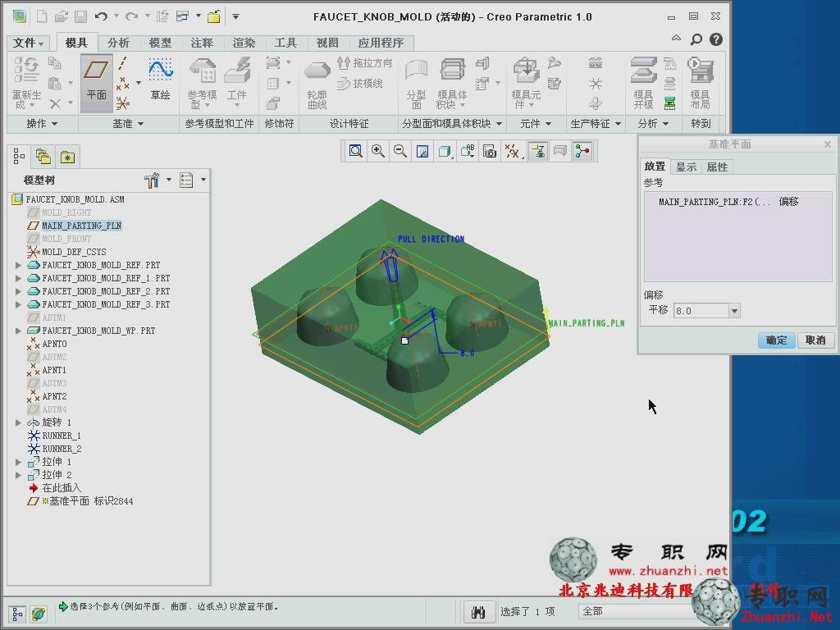This screenshot has width=840, height=630.
Task: Open the offset value 8.0 dropdown arrow
Action: coord(734,311)
